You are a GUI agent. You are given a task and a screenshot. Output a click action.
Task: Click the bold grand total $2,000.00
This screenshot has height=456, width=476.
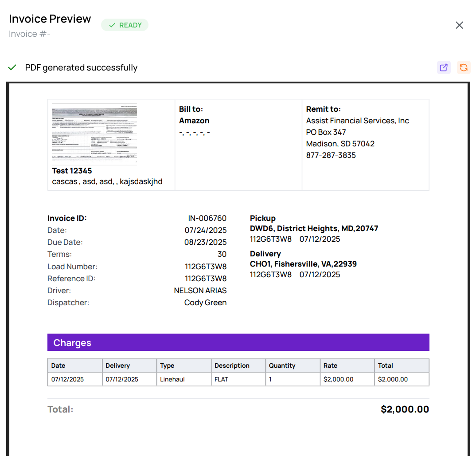[405, 409]
